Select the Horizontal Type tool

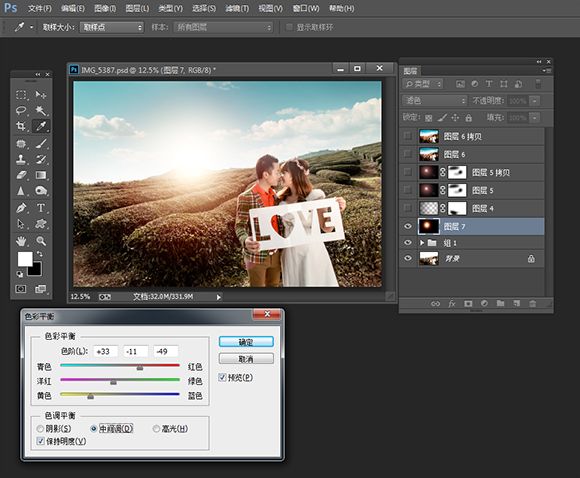41,208
